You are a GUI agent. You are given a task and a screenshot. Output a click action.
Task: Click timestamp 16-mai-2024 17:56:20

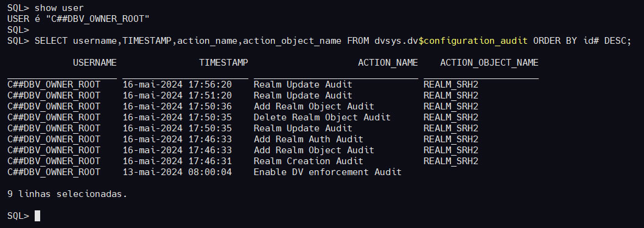[177, 85]
